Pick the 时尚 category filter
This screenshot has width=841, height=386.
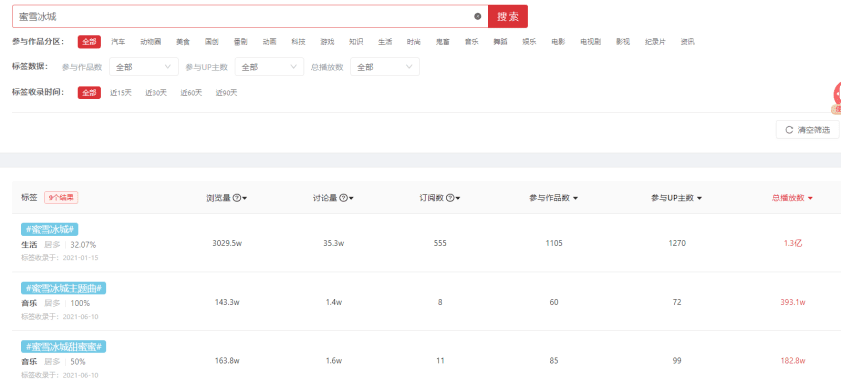point(414,41)
